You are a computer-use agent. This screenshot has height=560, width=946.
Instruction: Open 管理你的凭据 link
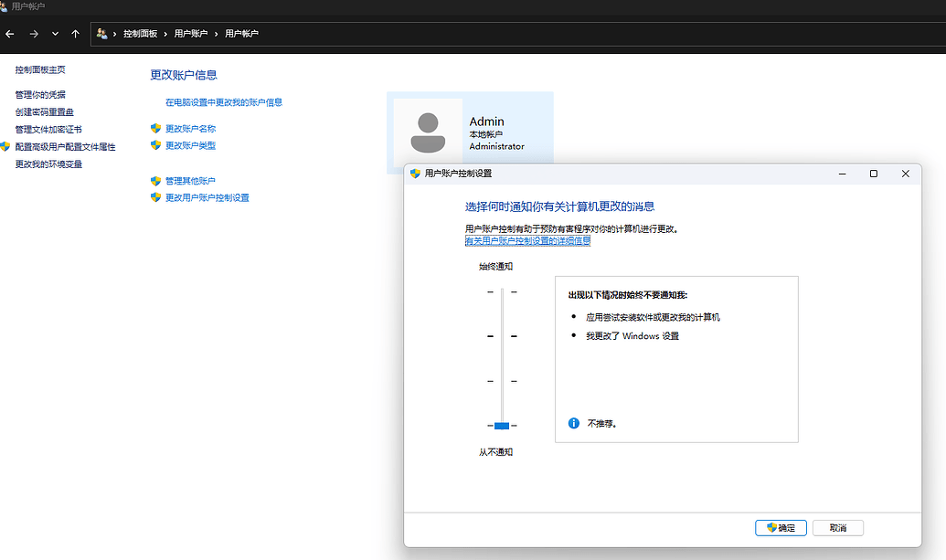coord(40,95)
